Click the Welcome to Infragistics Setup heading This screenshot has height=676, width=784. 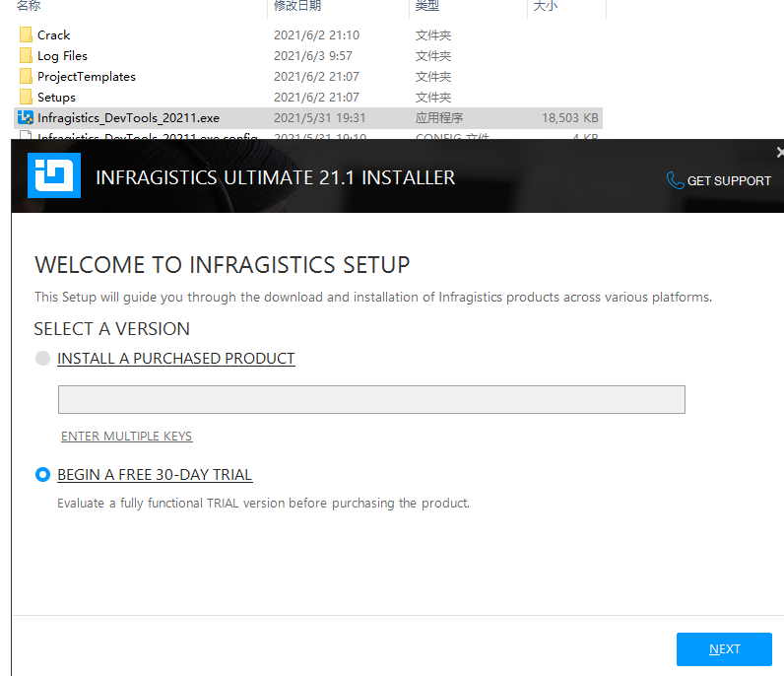coord(223,265)
